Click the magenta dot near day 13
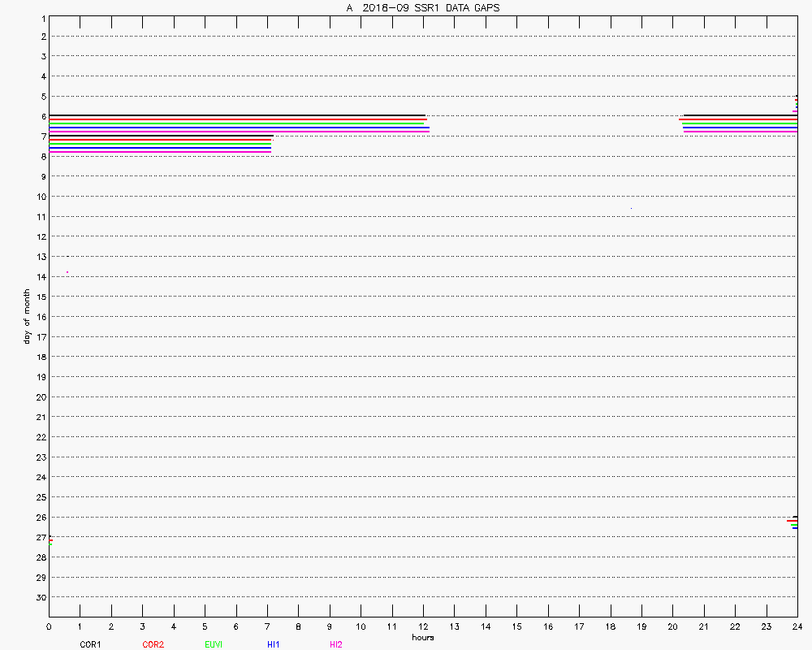 (67, 272)
